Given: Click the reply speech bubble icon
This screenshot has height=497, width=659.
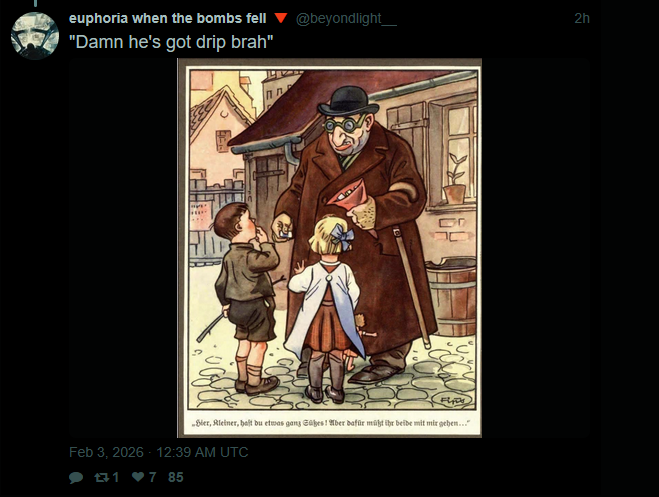Looking at the screenshot, I should (x=76, y=478).
